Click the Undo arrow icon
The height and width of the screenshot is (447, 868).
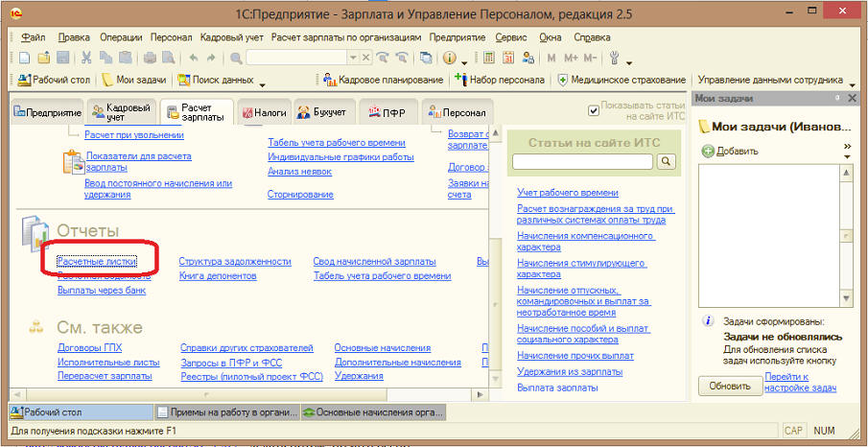(193, 58)
